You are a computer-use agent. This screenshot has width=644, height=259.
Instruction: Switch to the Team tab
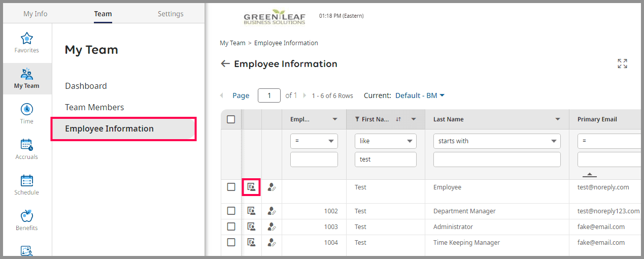point(103,14)
